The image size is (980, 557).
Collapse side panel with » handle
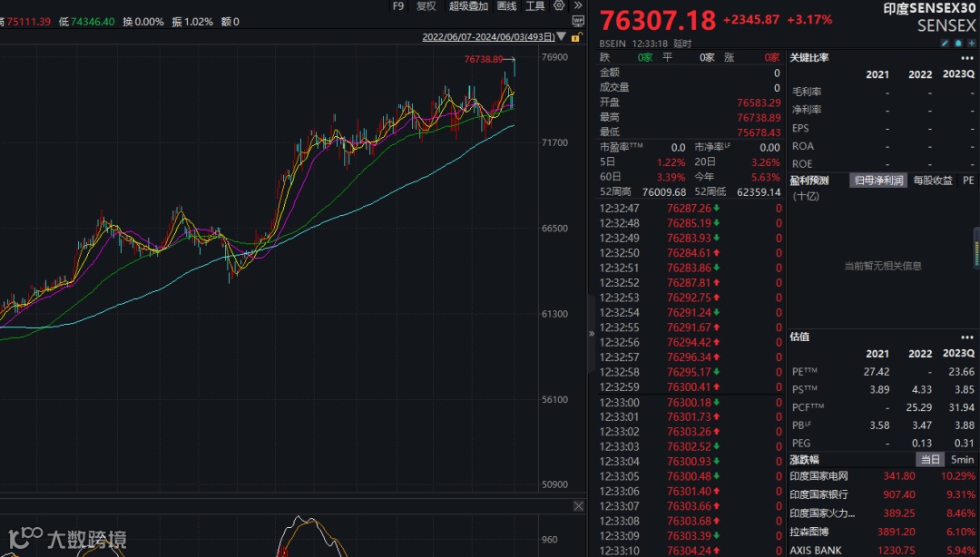(x=592, y=334)
